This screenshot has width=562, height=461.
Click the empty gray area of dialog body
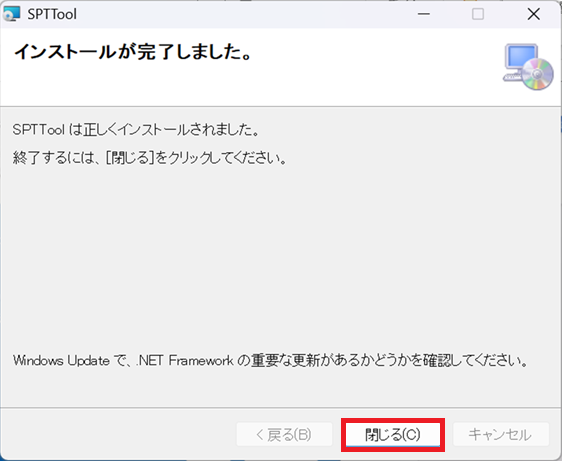(281, 258)
